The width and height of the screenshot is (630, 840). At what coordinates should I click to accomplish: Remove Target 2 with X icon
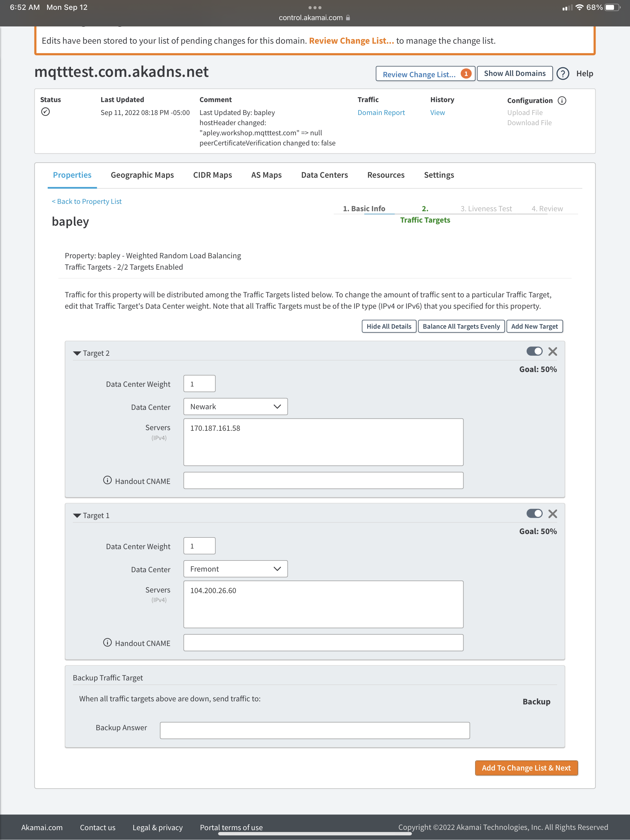pyautogui.click(x=552, y=352)
